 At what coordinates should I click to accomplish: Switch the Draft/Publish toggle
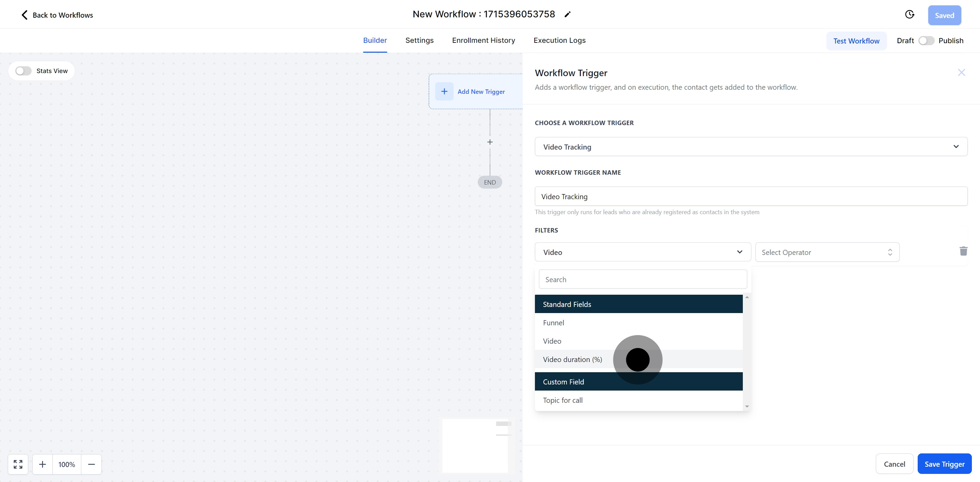point(926,41)
